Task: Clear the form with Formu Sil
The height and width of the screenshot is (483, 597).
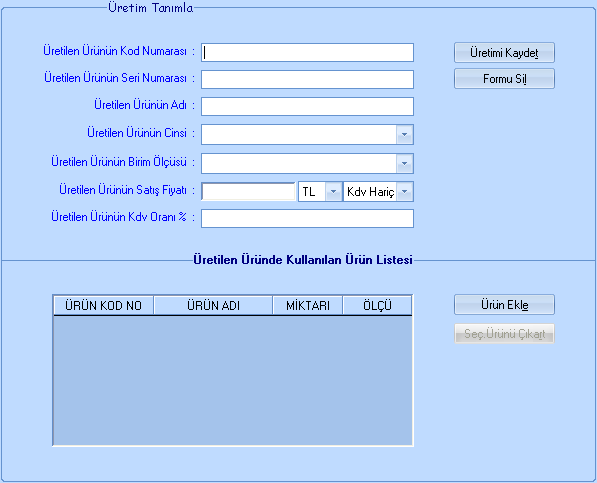Action: (x=504, y=79)
